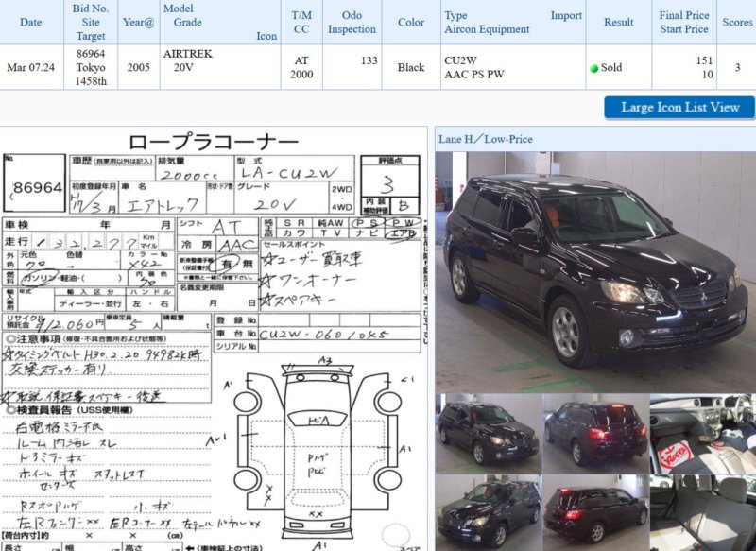
Task: Click the Result column header
Action: [x=619, y=22]
